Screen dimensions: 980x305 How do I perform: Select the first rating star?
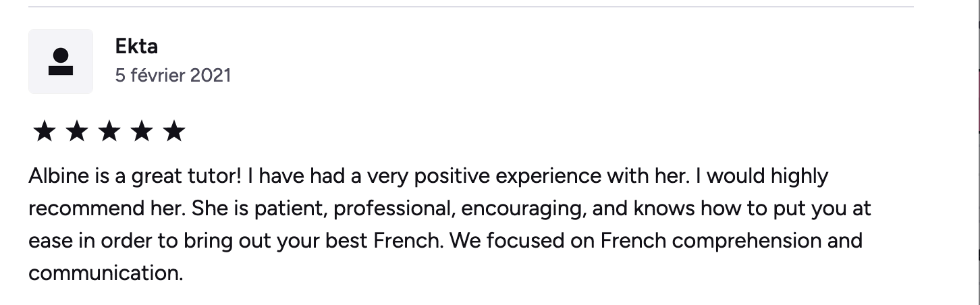44,132
